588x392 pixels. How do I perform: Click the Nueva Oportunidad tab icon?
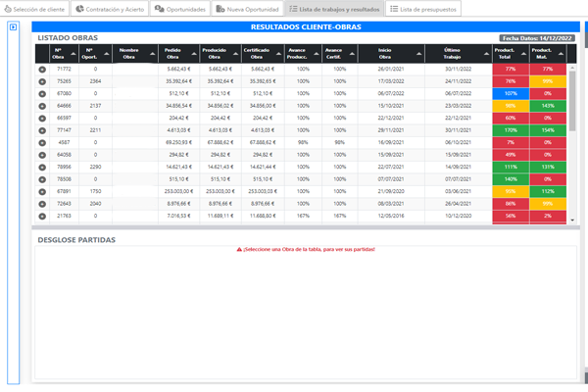point(221,8)
